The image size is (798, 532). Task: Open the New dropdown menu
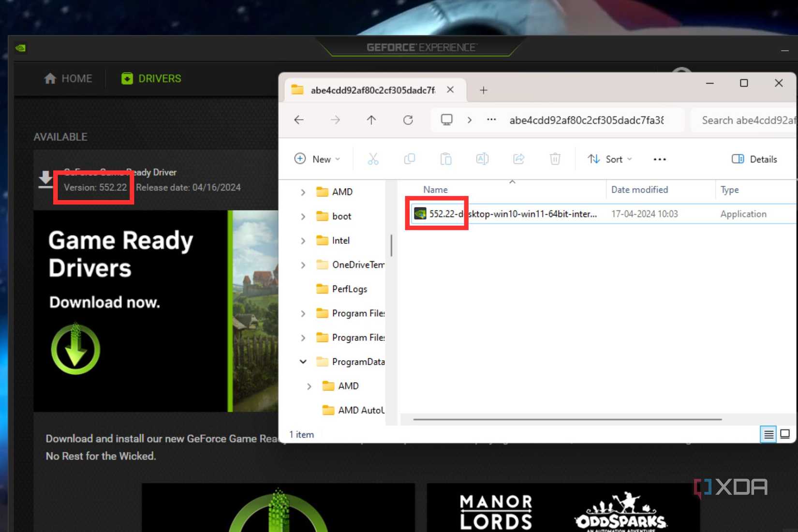point(317,159)
